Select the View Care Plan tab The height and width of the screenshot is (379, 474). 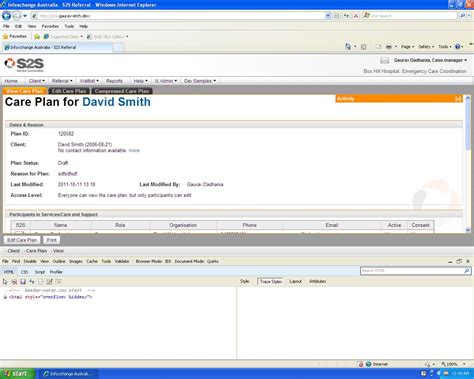coord(25,91)
